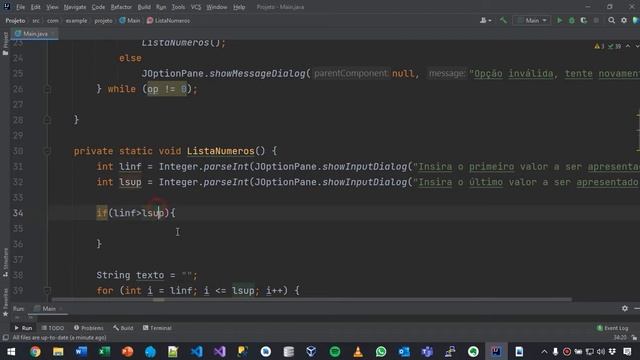This screenshot has height=360, width=640.
Task: Collapse the for loop fold at line 39
Action: [47, 291]
